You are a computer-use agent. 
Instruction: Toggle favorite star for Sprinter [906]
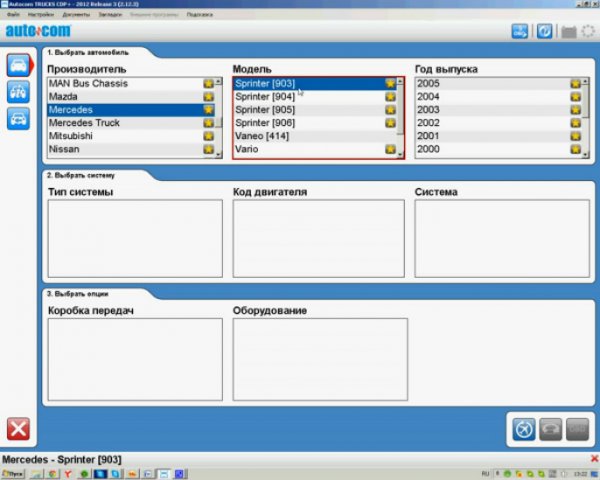(390, 123)
